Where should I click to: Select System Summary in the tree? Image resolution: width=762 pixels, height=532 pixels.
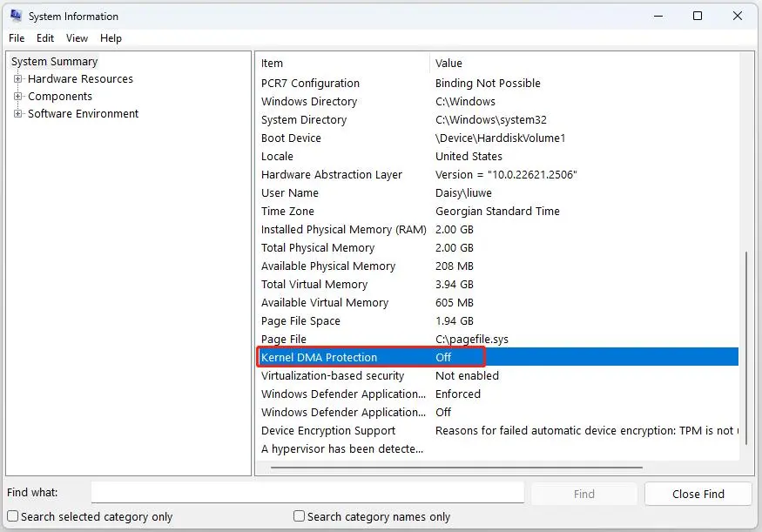[x=54, y=62]
